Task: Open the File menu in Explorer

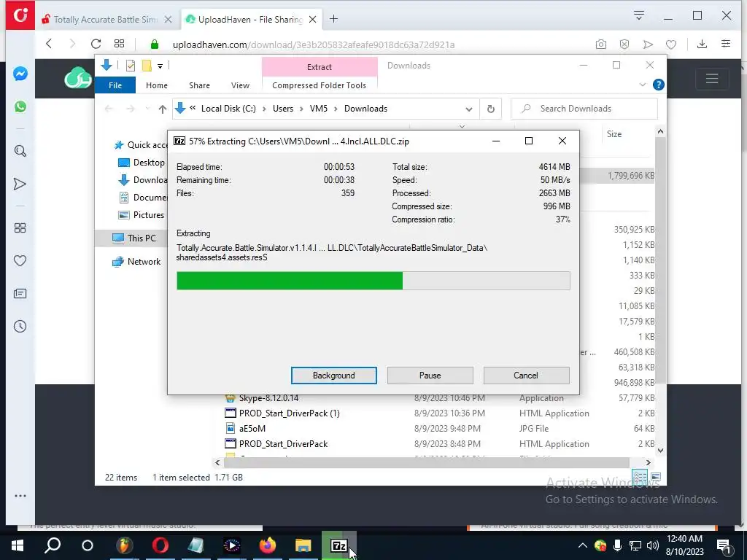Action: tap(115, 85)
